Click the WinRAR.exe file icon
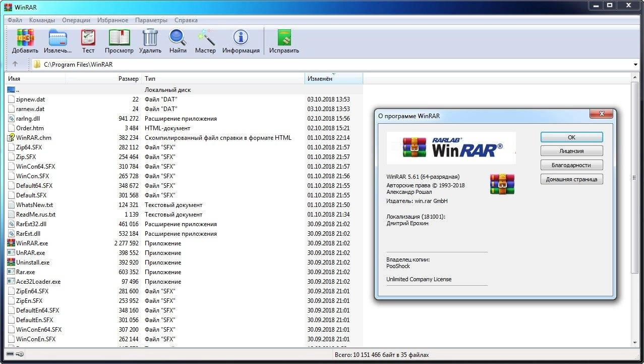This screenshot has width=644, height=364. [x=11, y=243]
